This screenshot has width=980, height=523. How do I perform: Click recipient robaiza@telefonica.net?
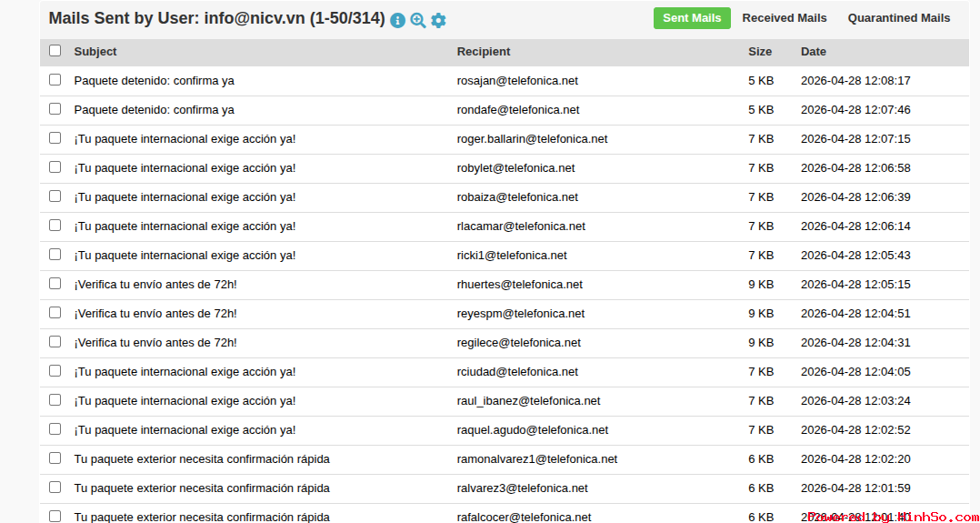[517, 197]
